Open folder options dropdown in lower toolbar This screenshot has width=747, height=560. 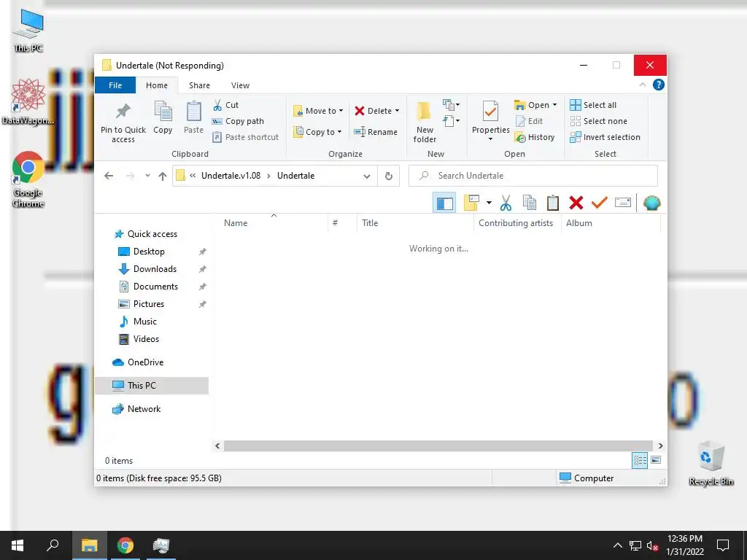pos(489,203)
